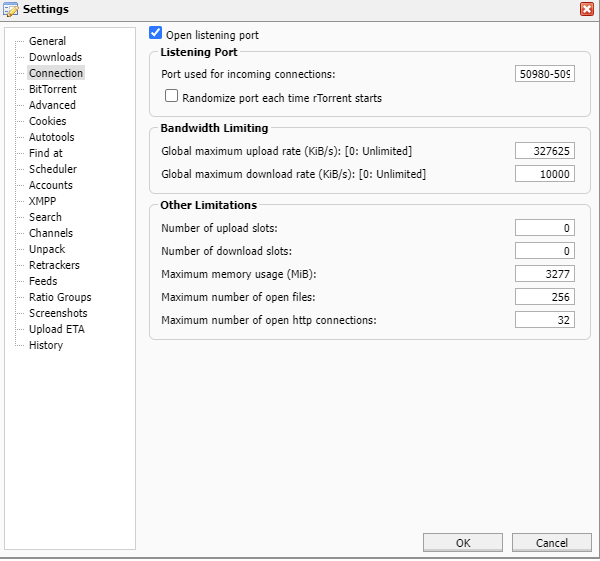Dismiss the dialog with the Cancel button

551,543
